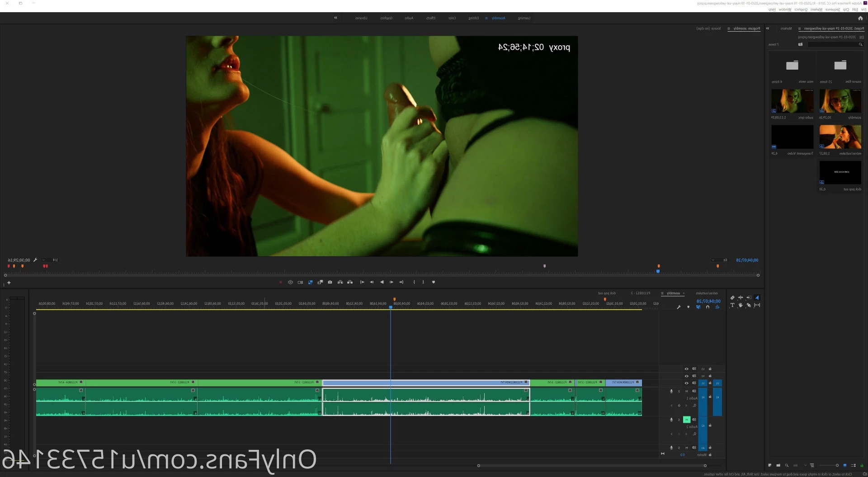Select the Hand tool
Image resolution: width=868 pixels, height=477 pixels.
(741, 305)
